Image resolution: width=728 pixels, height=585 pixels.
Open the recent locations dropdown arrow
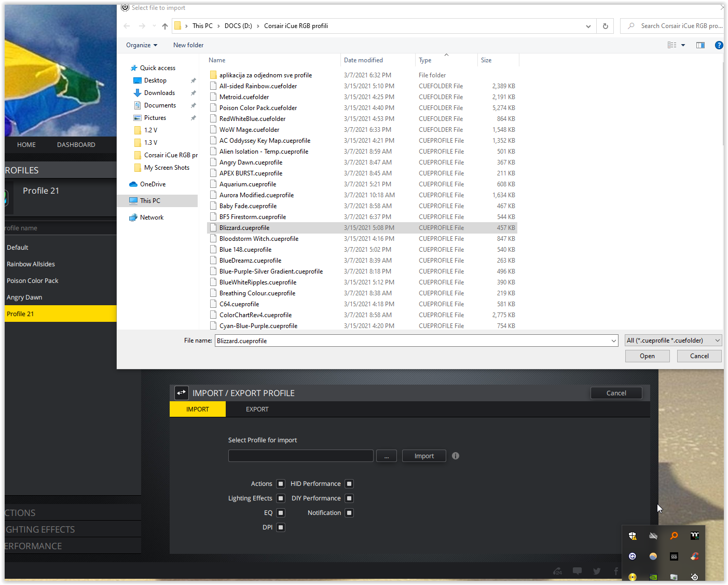pos(154,26)
